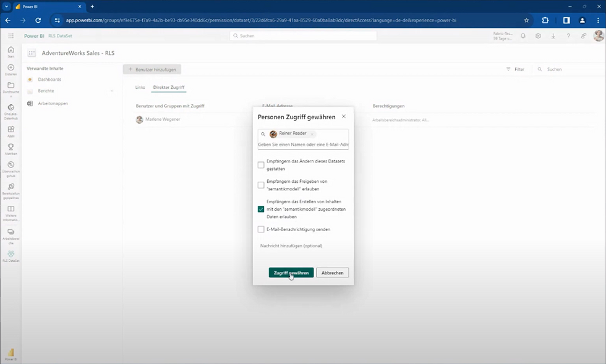Open a new browser tab
Screen dimensions: 606x364
[x=92, y=7]
